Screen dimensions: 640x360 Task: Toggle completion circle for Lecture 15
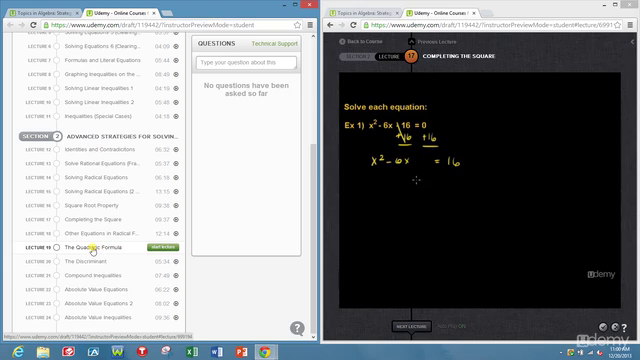tap(57, 192)
